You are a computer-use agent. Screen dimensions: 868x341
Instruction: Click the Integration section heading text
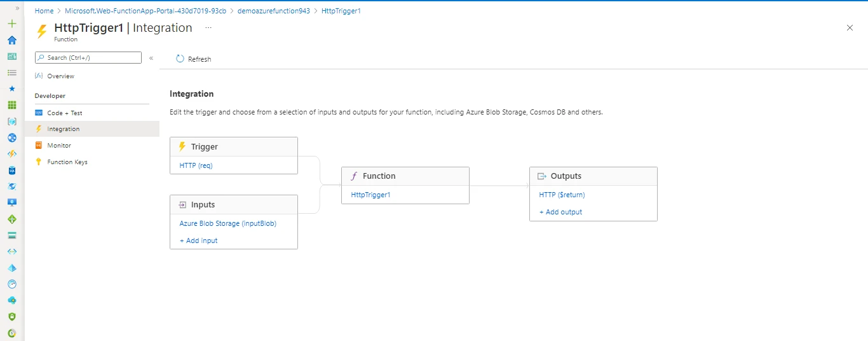pyautogui.click(x=192, y=94)
